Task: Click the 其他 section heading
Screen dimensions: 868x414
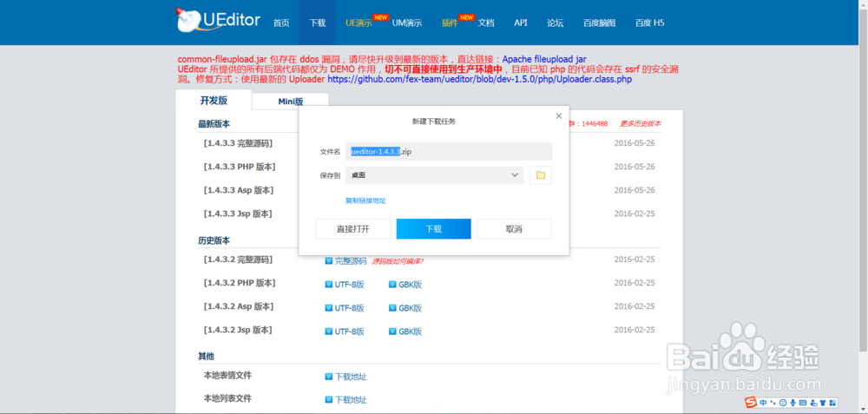Action: click(x=206, y=356)
